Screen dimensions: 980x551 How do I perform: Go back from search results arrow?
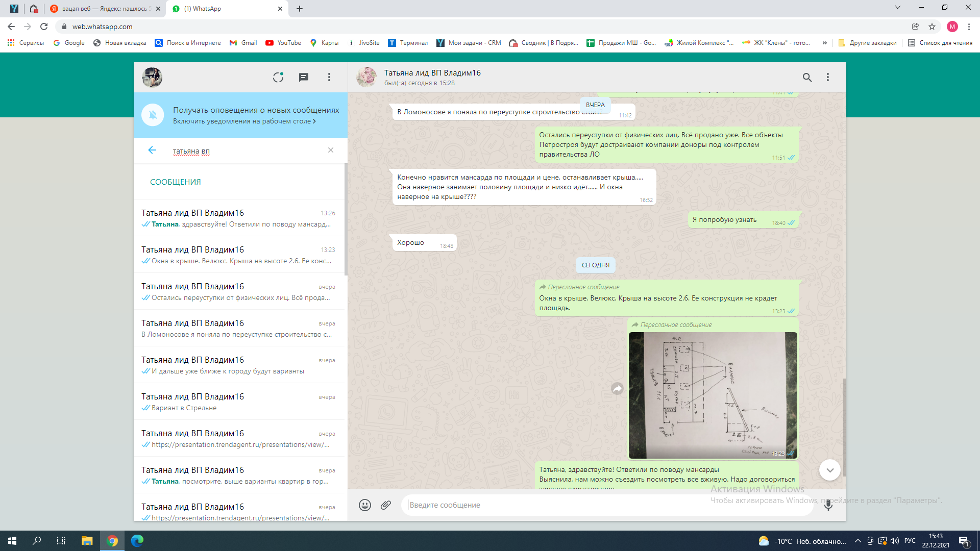pyautogui.click(x=152, y=150)
